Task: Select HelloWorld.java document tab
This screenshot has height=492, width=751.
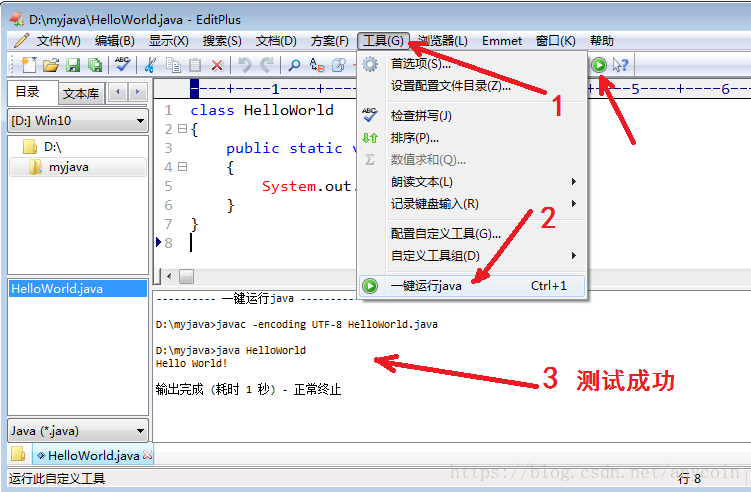Action: pyautogui.click(x=93, y=455)
